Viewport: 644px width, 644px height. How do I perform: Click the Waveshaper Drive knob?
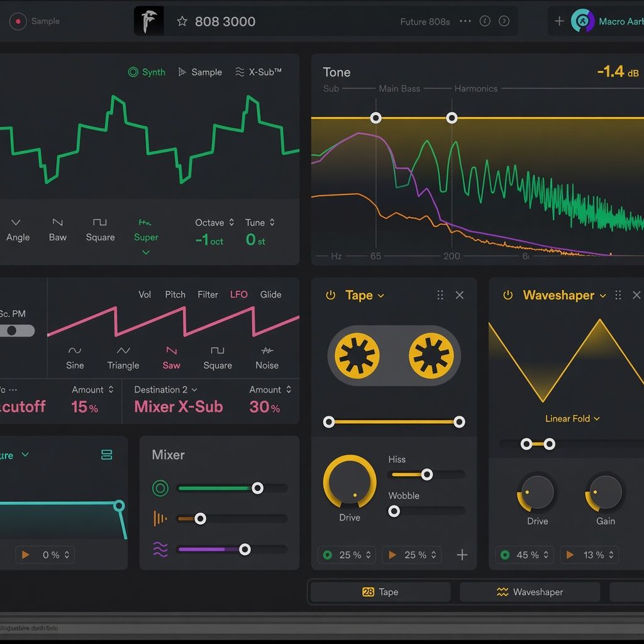537,492
